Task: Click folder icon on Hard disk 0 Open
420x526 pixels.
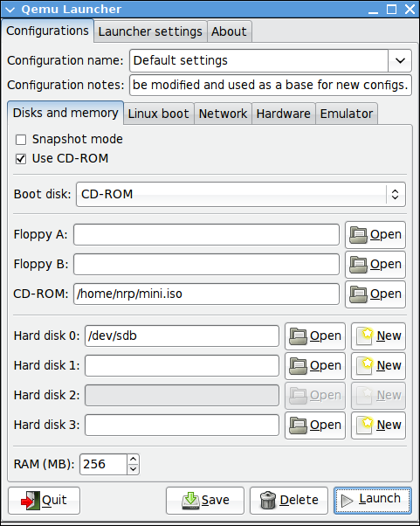Action: (x=298, y=336)
